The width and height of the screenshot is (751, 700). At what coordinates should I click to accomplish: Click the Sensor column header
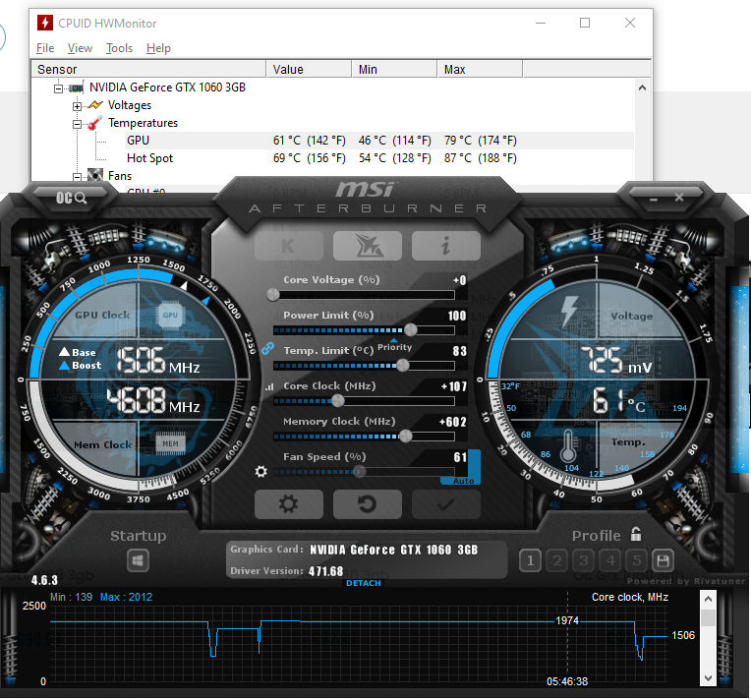[x=148, y=69]
